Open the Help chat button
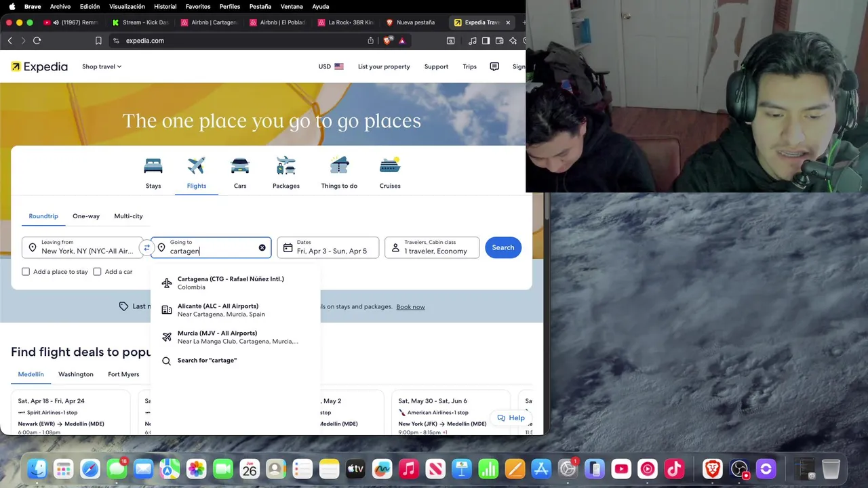This screenshot has height=488, width=868. (511, 418)
